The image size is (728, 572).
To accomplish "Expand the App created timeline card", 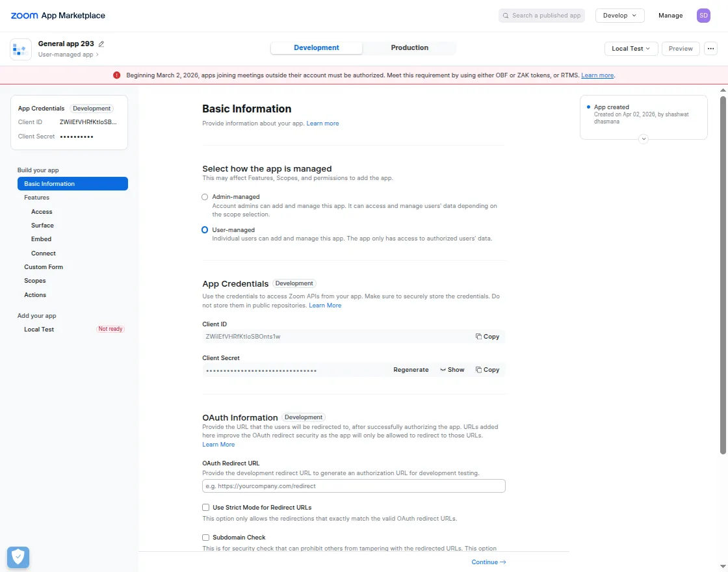I will (643, 138).
